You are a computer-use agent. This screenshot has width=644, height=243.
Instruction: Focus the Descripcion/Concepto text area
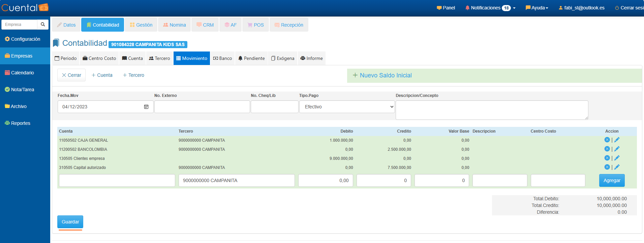pyautogui.click(x=491, y=110)
